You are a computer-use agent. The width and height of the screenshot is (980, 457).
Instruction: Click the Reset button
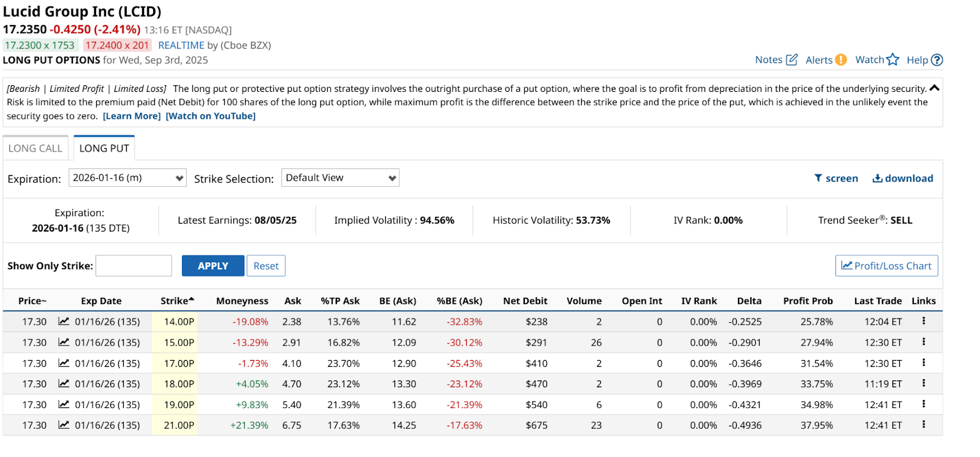click(266, 266)
